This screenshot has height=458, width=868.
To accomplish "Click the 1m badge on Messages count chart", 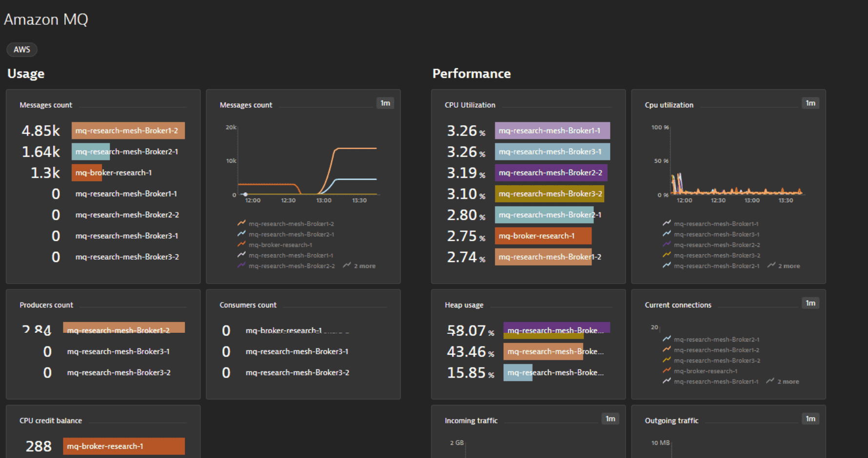I will coord(385,103).
